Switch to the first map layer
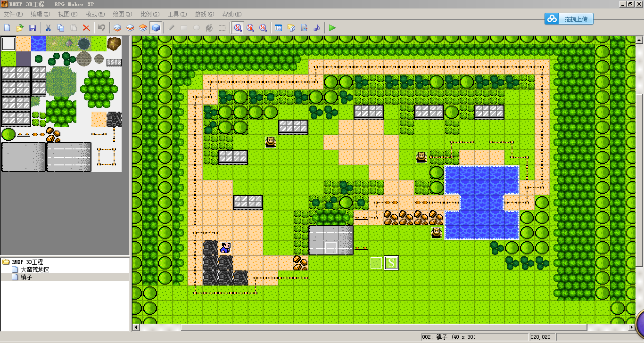Screen dimensions: 644x343 coord(118,28)
